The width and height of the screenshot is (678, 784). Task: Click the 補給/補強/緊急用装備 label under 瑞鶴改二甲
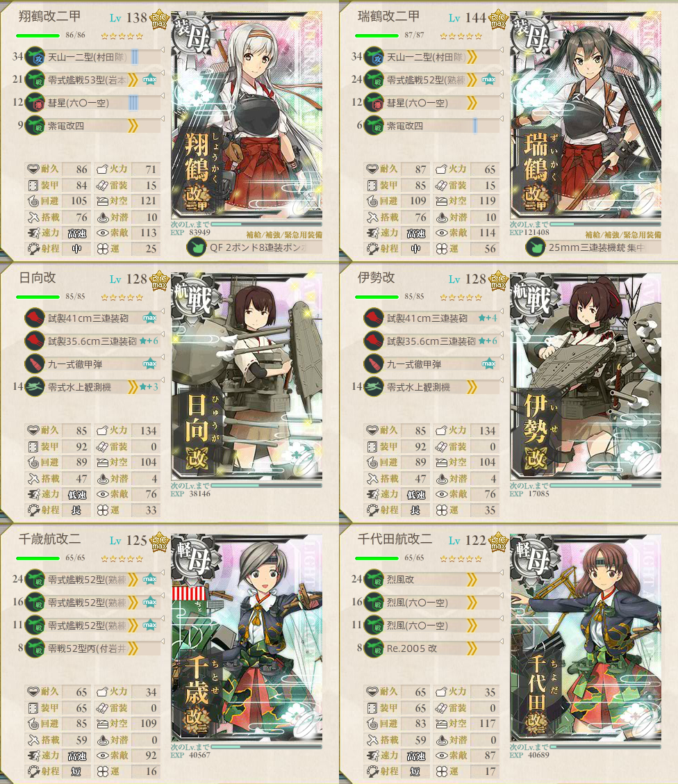click(x=623, y=234)
